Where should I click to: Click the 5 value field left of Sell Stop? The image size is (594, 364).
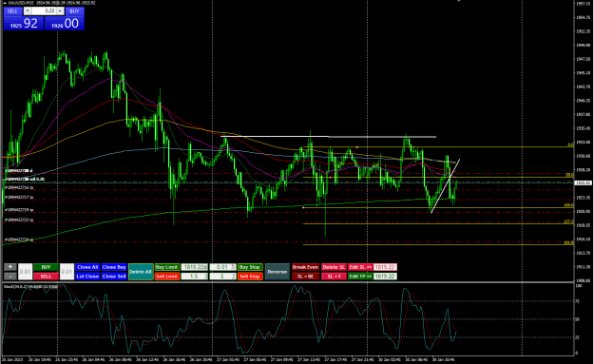click(x=222, y=277)
